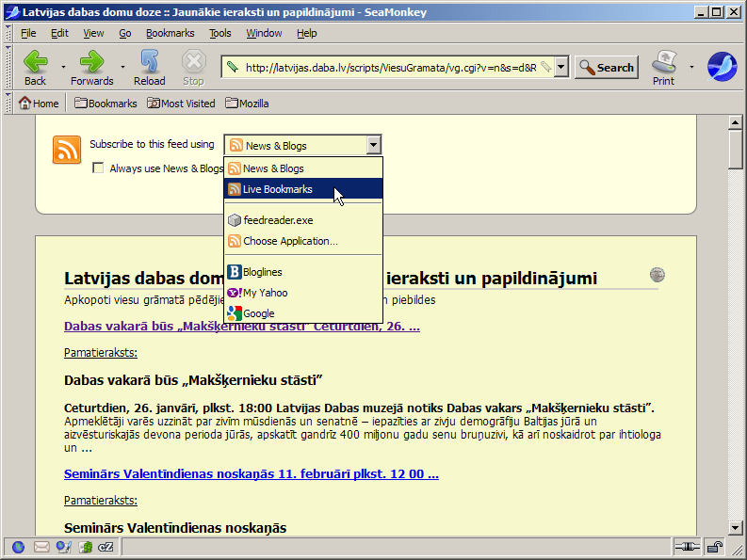747x560 pixels.
Task: Tick Always use News & Blogs checkbox
Action: click(x=98, y=168)
